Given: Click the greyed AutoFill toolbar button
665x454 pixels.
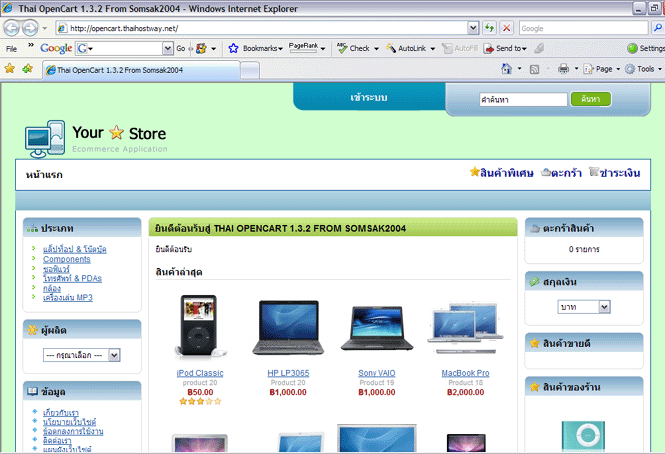Looking at the screenshot, I should point(460,48).
